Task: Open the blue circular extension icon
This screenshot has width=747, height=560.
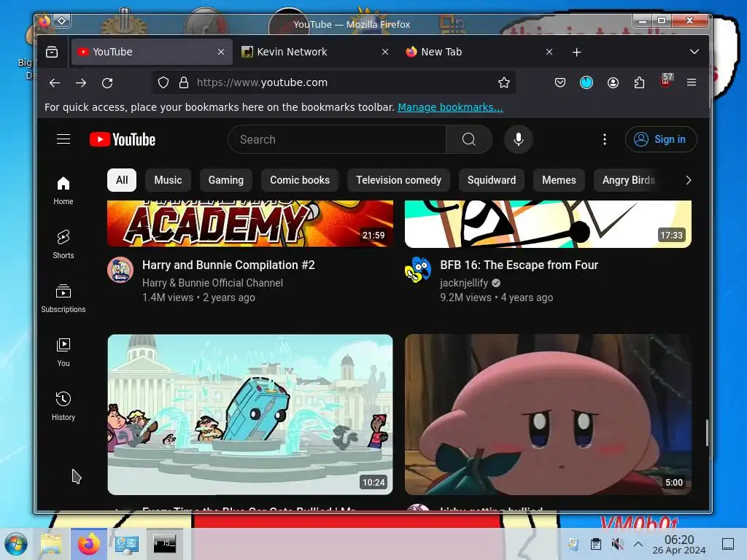Action: [587, 83]
